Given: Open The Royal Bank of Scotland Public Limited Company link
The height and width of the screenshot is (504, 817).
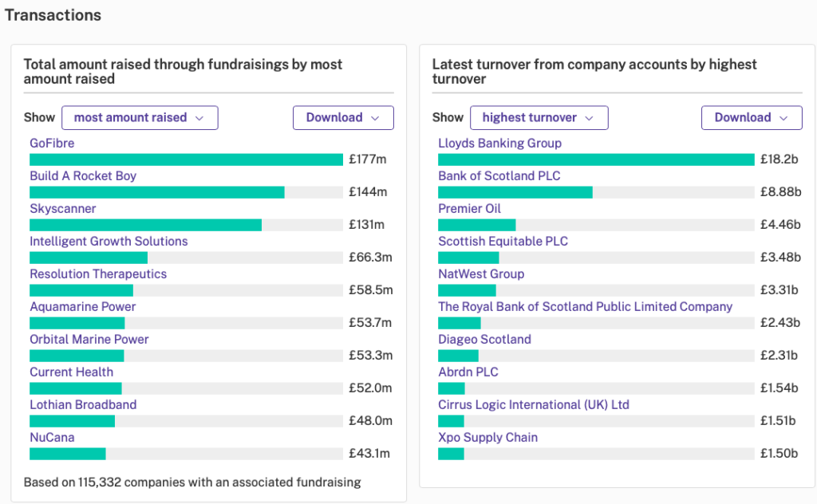Looking at the screenshot, I should (585, 307).
